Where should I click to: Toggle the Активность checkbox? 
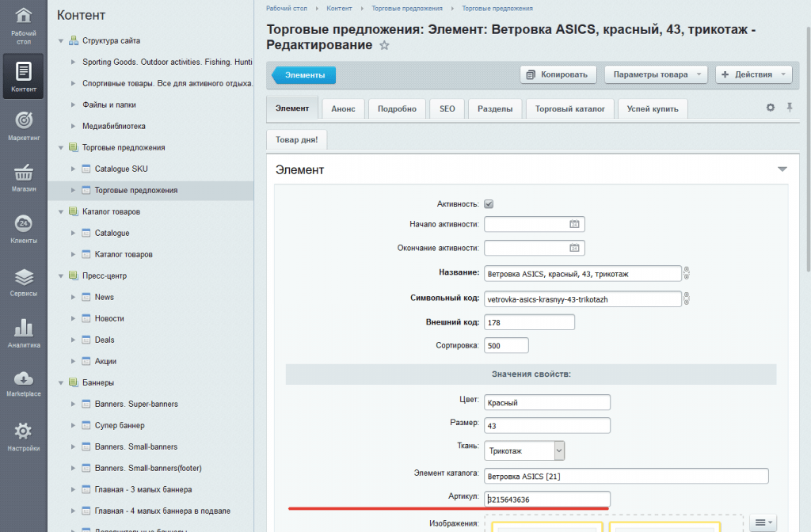click(489, 203)
